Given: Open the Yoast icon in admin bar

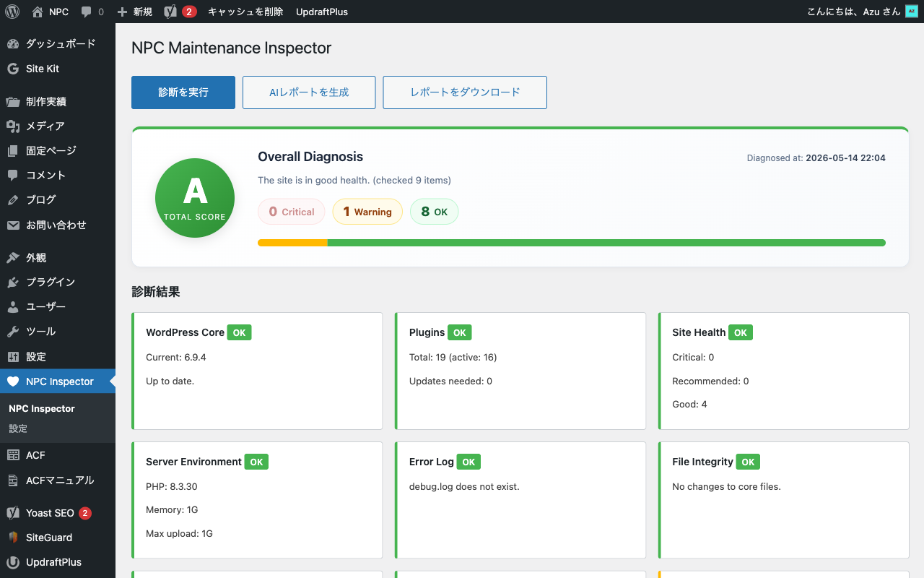Looking at the screenshot, I should click(170, 12).
